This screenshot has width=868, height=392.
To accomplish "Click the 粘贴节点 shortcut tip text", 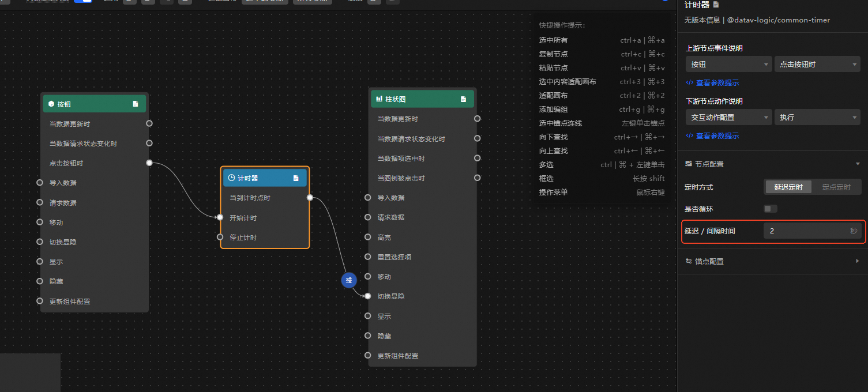I will (x=553, y=68).
